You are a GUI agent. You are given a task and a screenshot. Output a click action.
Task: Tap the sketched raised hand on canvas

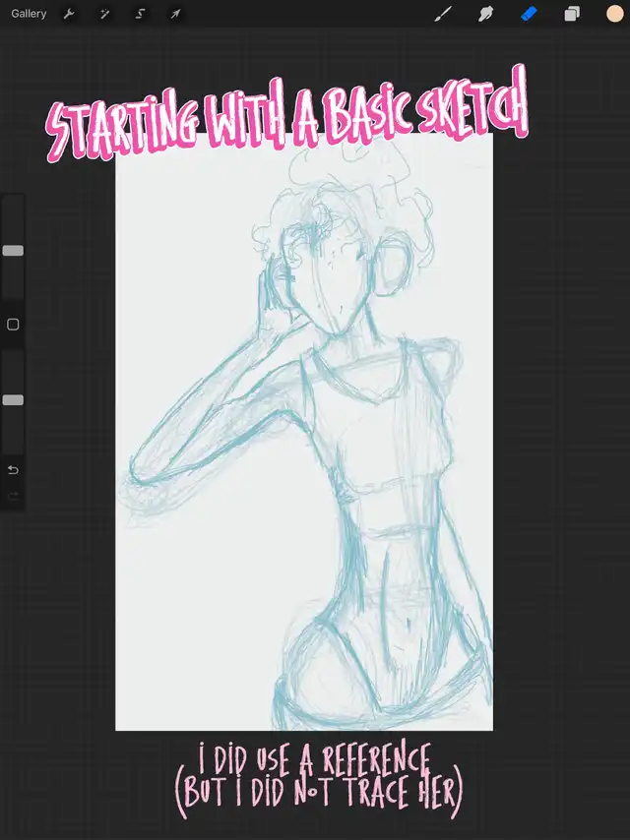[x=270, y=285]
